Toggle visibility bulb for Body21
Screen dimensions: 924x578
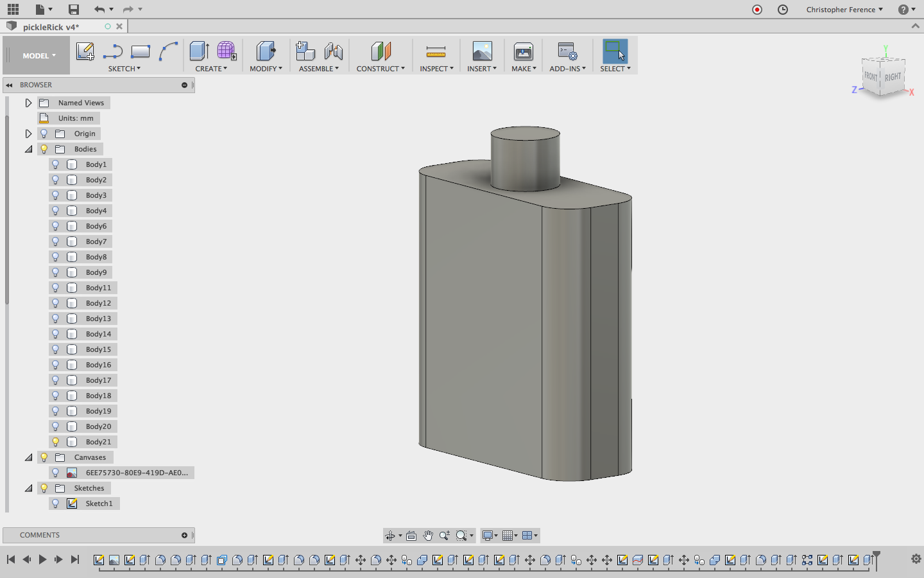tap(56, 442)
